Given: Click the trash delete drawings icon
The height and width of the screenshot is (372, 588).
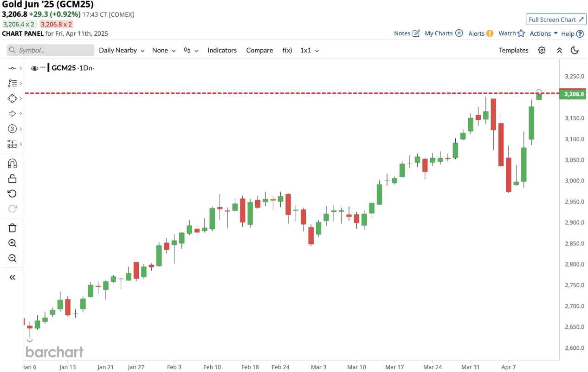Looking at the screenshot, I should tap(13, 228).
